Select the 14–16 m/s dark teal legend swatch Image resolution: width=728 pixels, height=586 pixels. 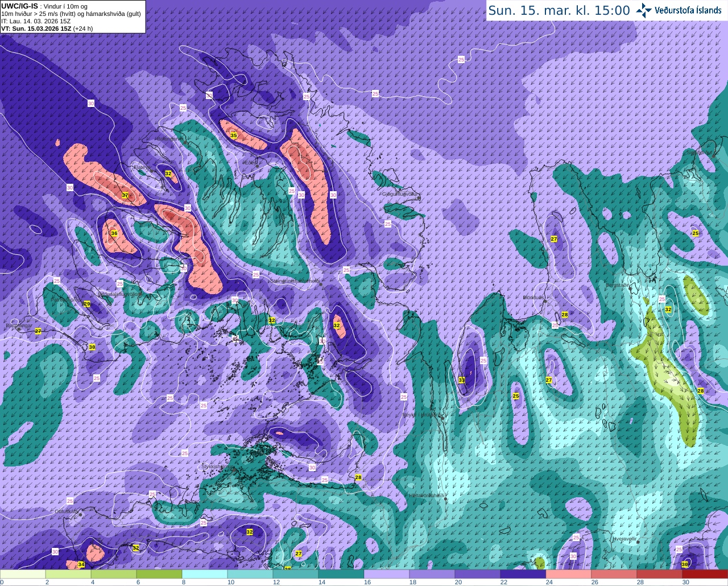click(x=341, y=574)
